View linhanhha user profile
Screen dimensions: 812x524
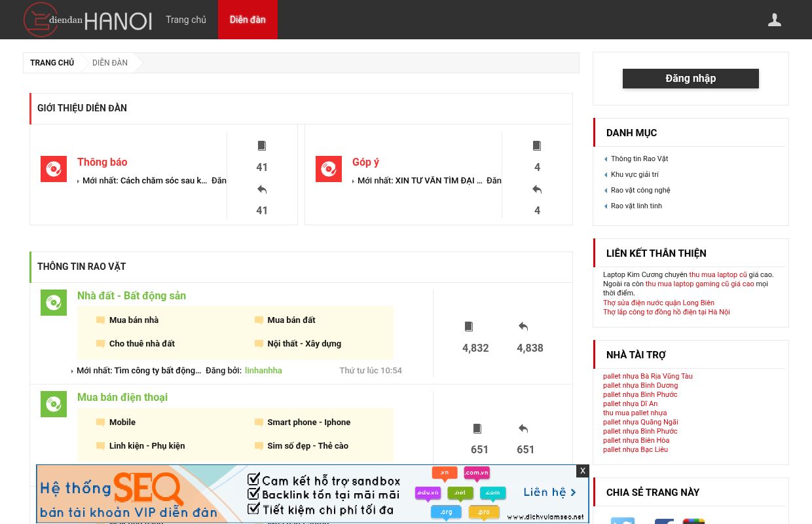263,371
